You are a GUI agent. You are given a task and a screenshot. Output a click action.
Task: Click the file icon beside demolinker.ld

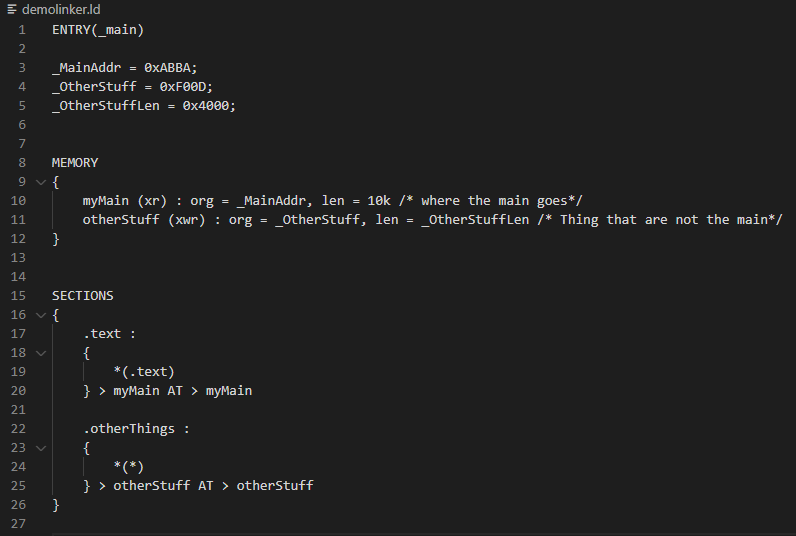click(12, 10)
